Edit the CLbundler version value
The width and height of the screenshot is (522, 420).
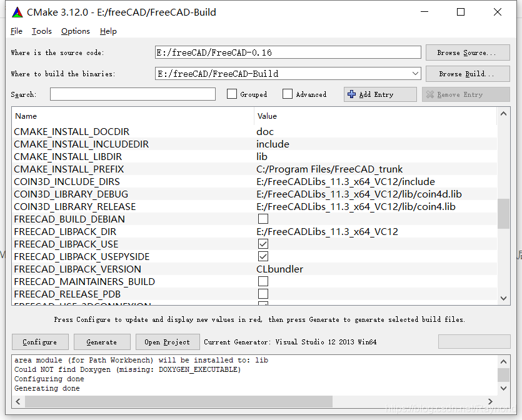[279, 269]
